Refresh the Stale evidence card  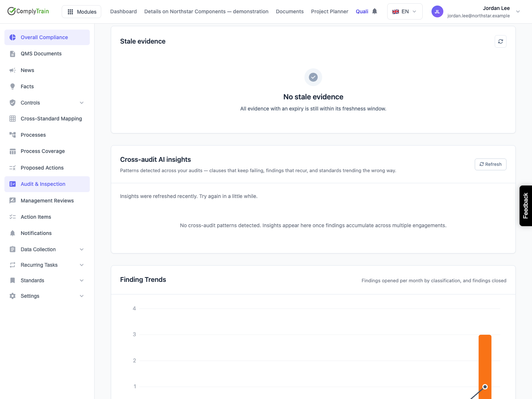coord(500,41)
